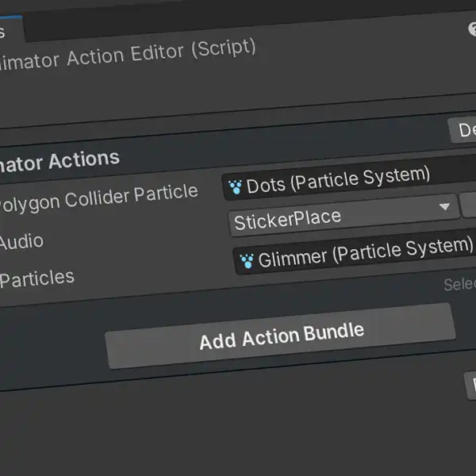This screenshot has height=476, width=476.
Task: Click the particle icon in the Dots field
Action: [x=235, y=187]
